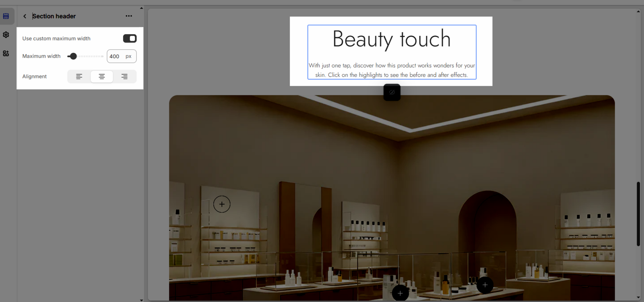Click the preview pane scroll up arrow
The image size is (644, 302).
pyautogui.click(x=638, y=11)
